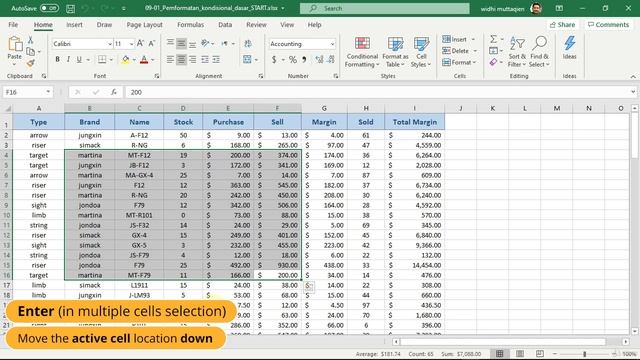Open the File tab
640x360 pixels.
[x=13, y=24]
